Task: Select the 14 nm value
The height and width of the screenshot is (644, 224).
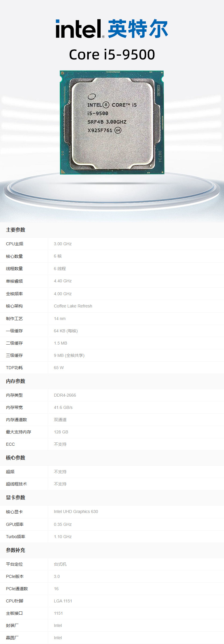Action: coord(60,319)
